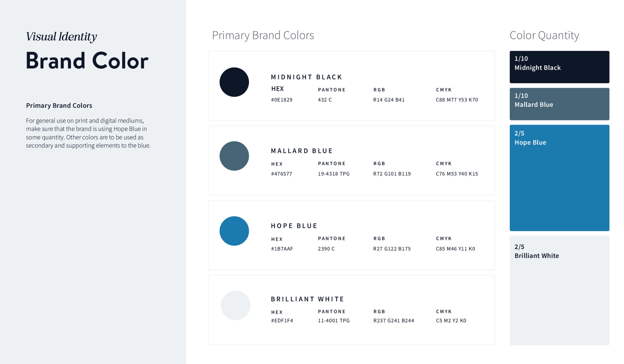Screen dimensions: 624x364
Task: Click the Hope Blue circle swatch
Action: coord(234,231)
